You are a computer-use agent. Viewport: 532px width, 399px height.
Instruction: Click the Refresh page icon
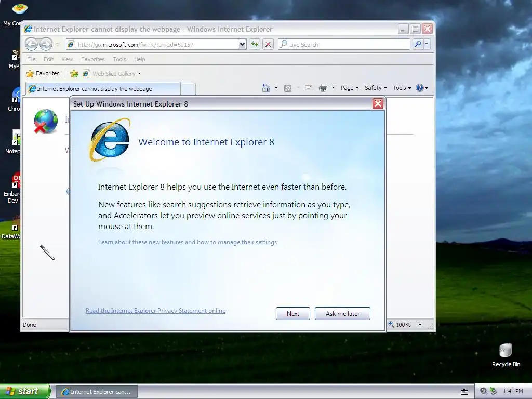pos(255,44)
